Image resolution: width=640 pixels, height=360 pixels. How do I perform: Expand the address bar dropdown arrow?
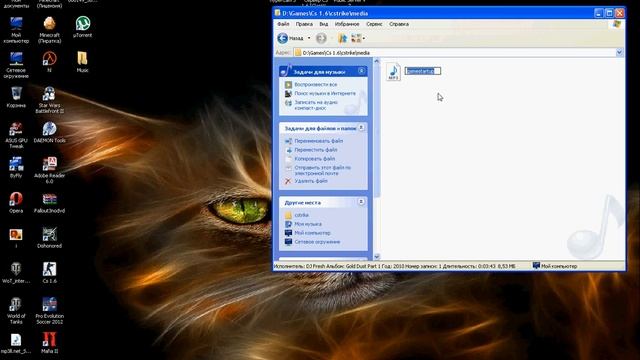[619, 53]
